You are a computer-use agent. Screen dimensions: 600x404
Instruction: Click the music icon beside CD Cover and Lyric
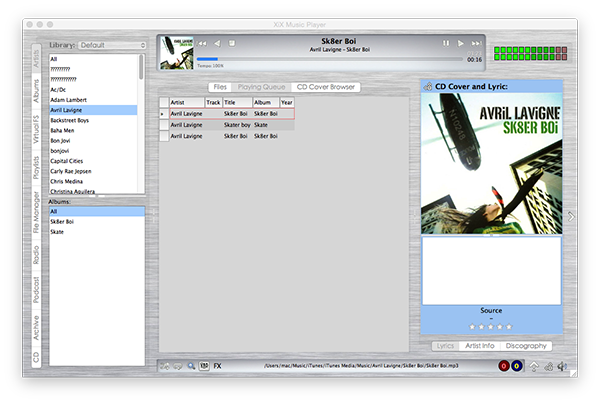coord(428,87)
